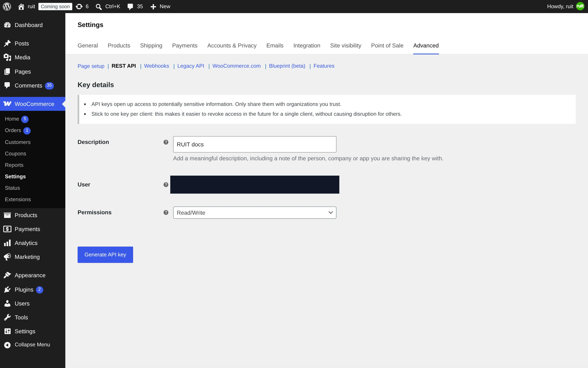Open the Integration settings tab
Image resolution: width=588 pixels, height=368 pixels.
(x=307, y=46)
